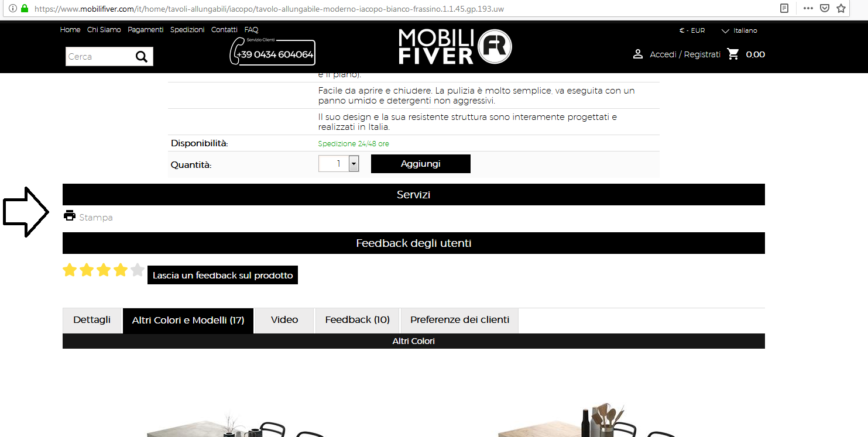Open the Contatti menu link

[224, 30]
